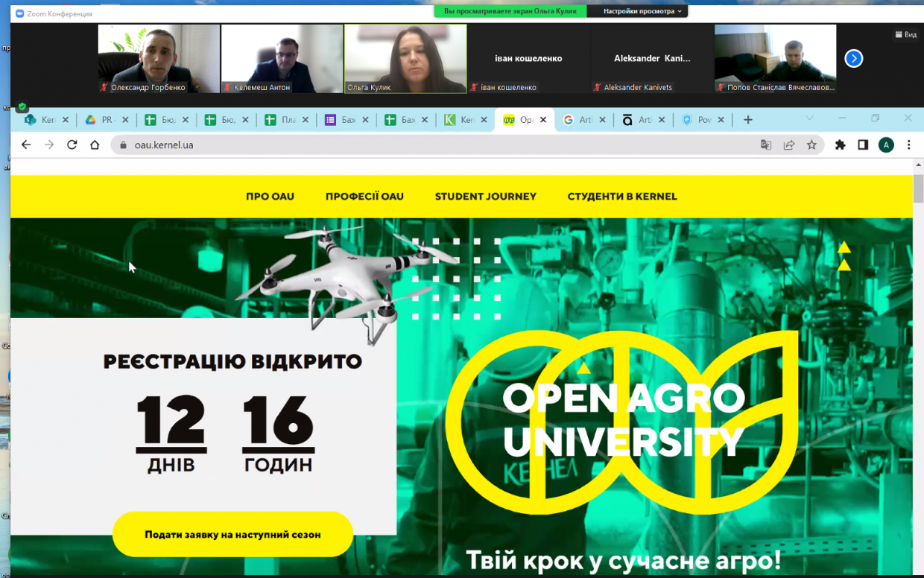Open the browser extensions puzzle icon
924x578 pixels.
[841, 145]
